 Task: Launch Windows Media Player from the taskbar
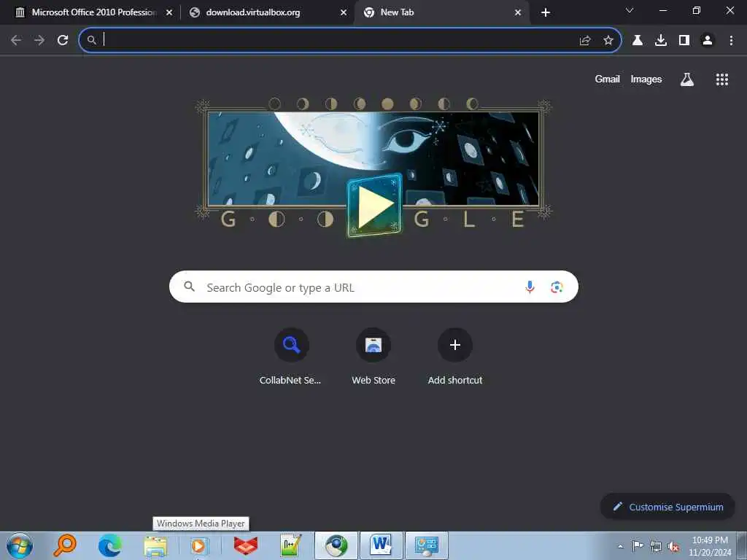coord(200,545)
